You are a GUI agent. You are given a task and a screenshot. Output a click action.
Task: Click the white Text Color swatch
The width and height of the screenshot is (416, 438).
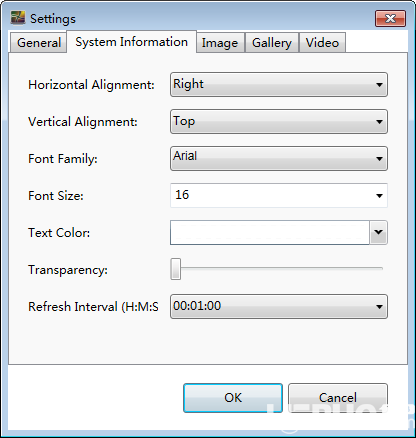[x=270, y=232]
